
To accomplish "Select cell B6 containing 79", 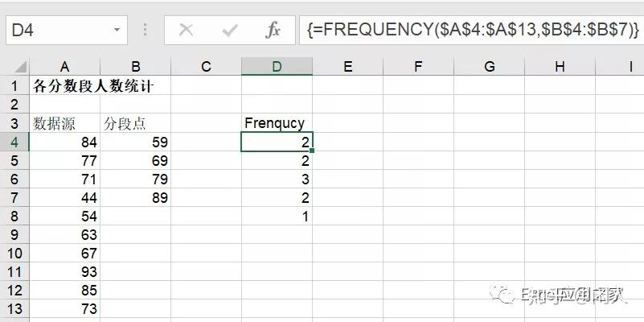I will 136,179.
